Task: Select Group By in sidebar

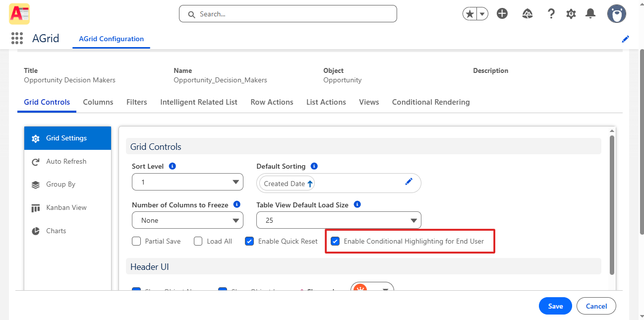Action: coord(67,185)
